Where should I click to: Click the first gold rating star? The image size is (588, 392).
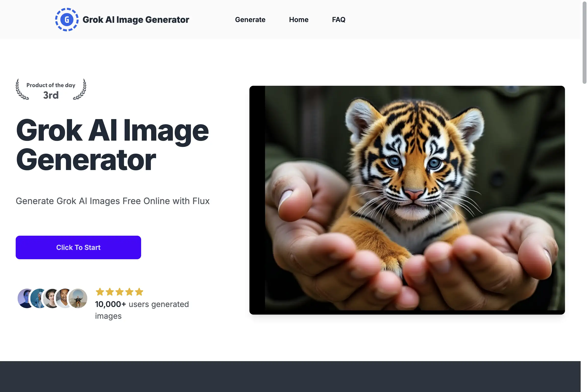pyautogui.click(x=100, y=292)
